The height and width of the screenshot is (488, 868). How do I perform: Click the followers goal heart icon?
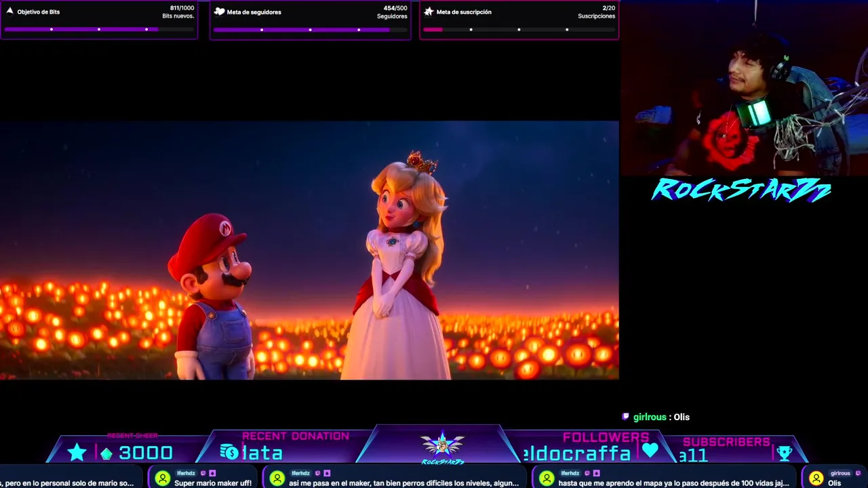[219, 12]
